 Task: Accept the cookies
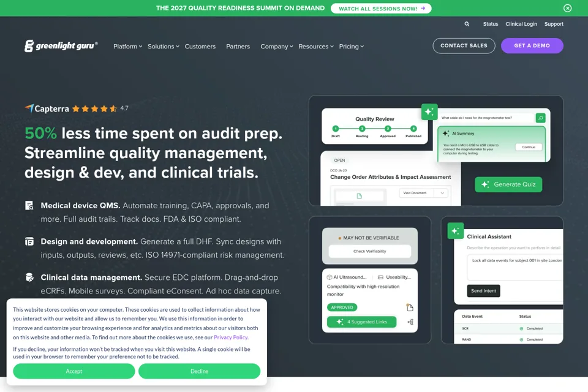[x=74, y=371]
